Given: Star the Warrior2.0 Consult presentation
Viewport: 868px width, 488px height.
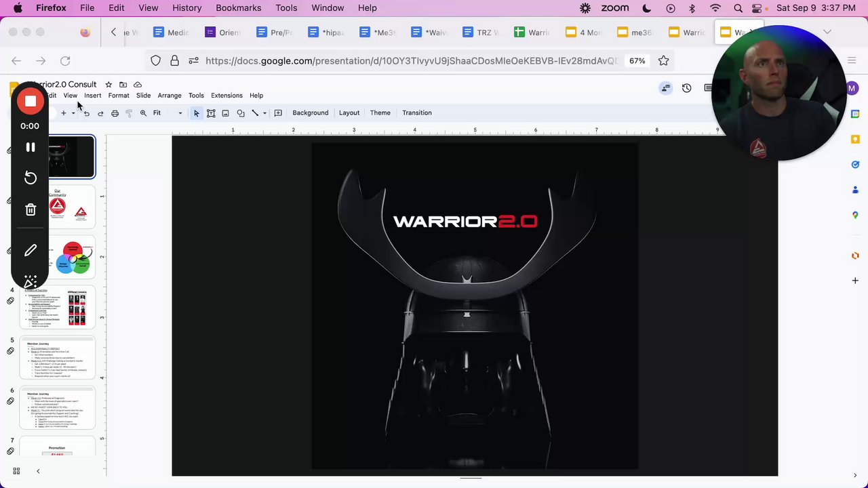Looking at the screenshot, I should click(x=108, y=85).
